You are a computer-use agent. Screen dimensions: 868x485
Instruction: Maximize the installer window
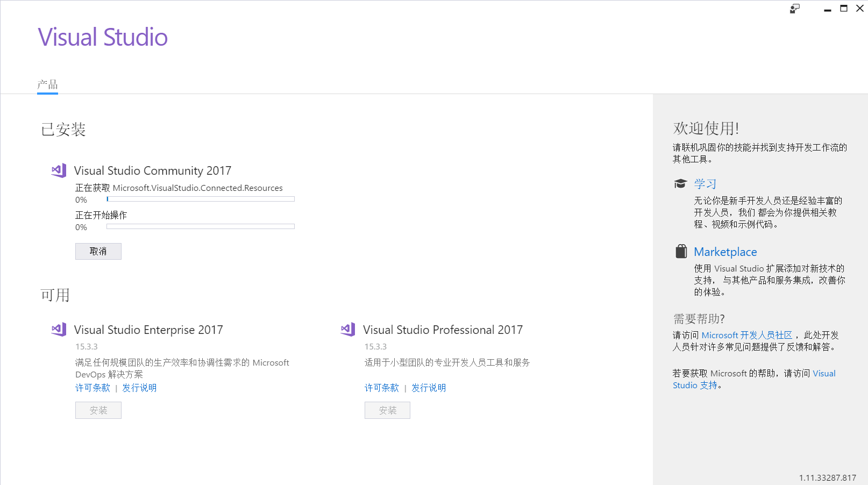[x=844, y=9]
